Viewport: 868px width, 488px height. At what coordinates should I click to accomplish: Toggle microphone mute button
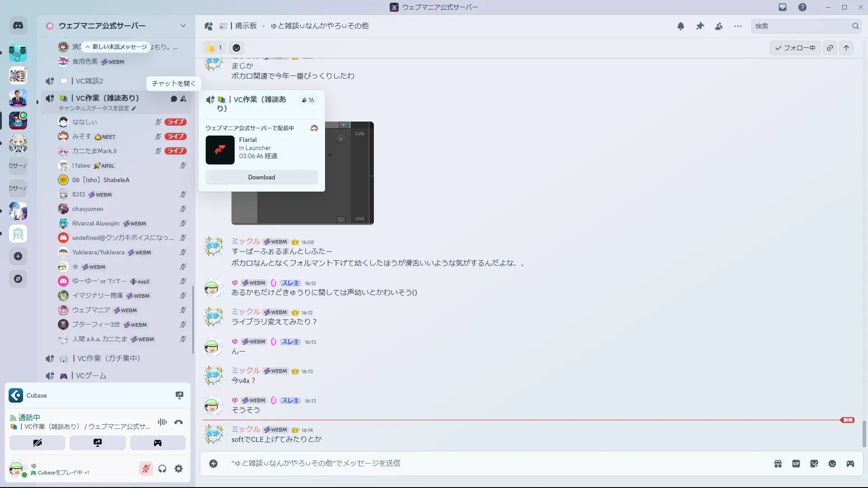tap(146, 469)
